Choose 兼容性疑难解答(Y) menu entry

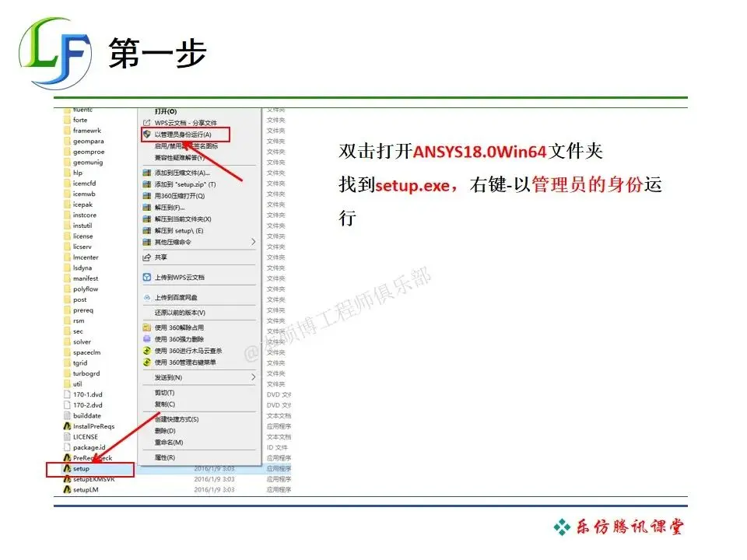tap(180, 157)
